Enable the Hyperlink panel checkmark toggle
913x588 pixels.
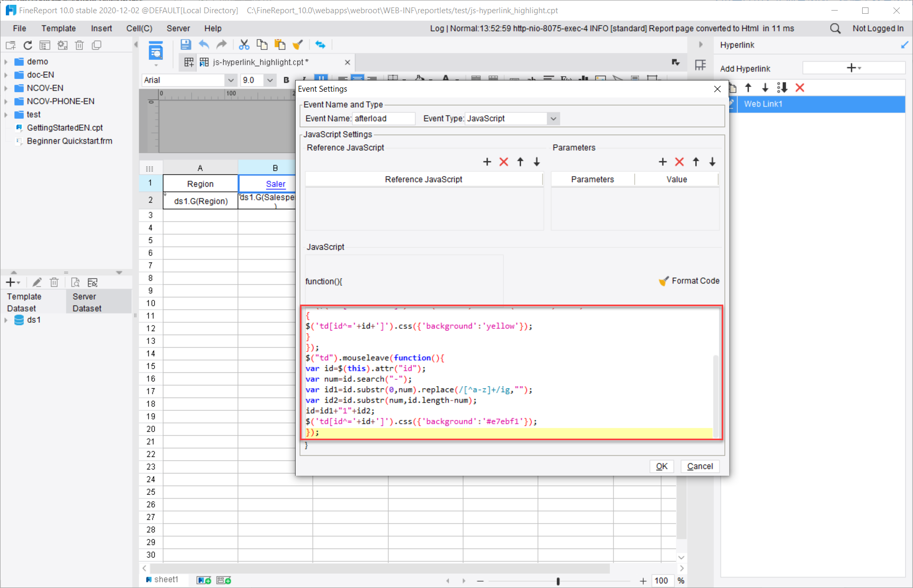[x=905, y=45]
